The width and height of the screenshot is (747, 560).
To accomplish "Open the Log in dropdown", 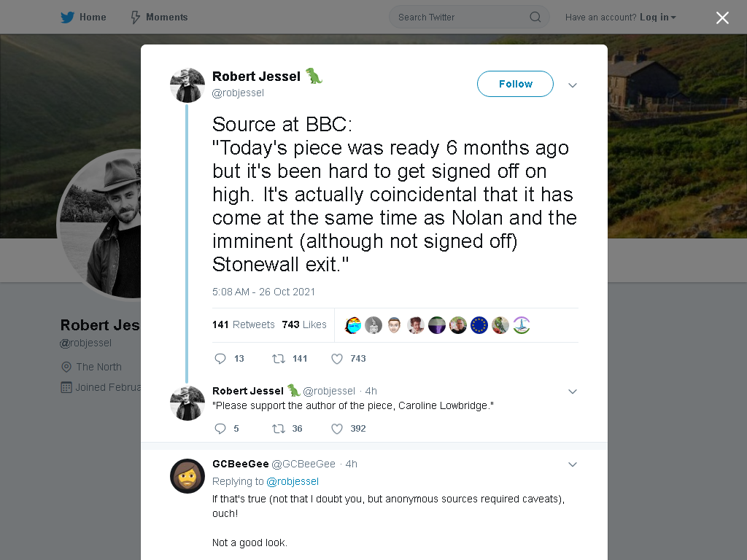I will (657, 17).
